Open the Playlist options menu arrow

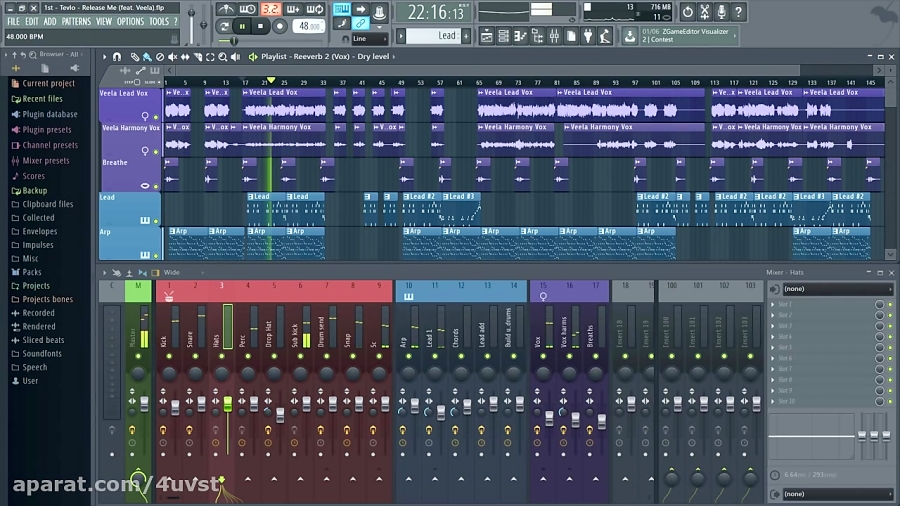click(104, 57)
